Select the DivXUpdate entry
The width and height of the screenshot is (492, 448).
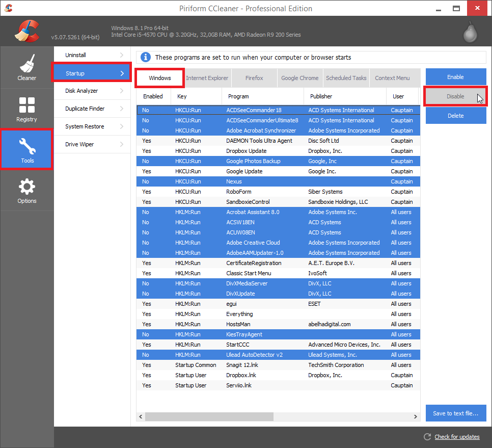(x=278, y=294)
